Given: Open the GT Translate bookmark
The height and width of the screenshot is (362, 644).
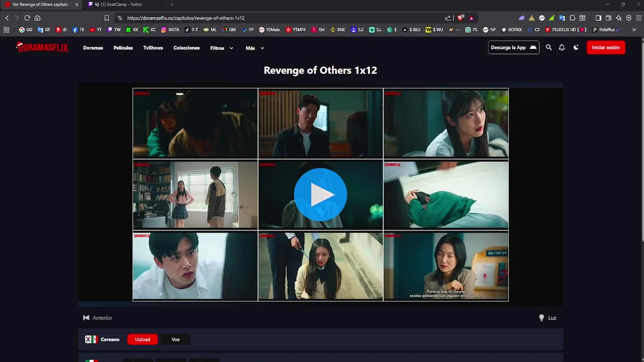Looking at the screenshot, I should click(44, 30).
